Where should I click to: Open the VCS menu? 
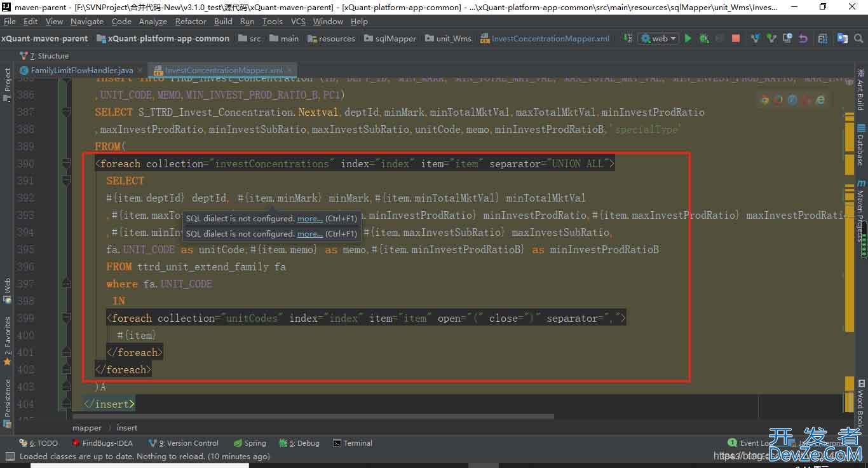coord(298,21)
